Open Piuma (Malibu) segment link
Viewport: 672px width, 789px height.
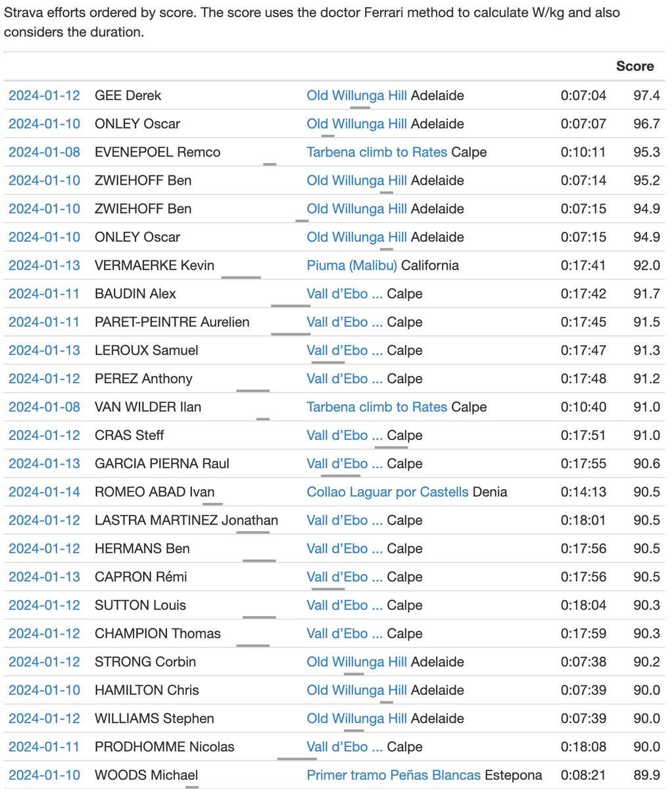[352, 265]
